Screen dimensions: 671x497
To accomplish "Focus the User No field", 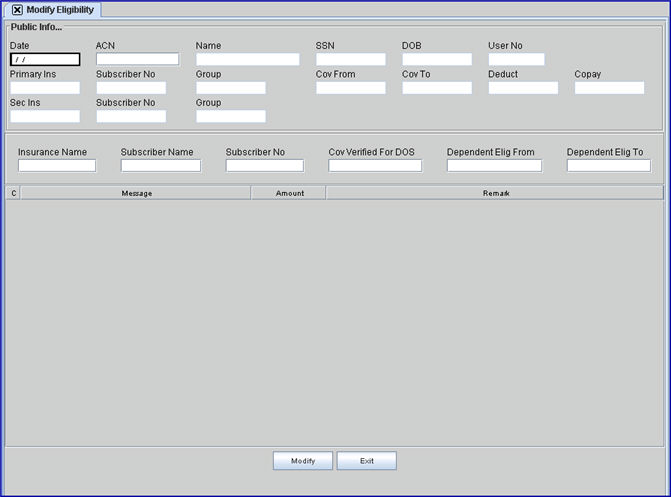I will tap(517, 59).
